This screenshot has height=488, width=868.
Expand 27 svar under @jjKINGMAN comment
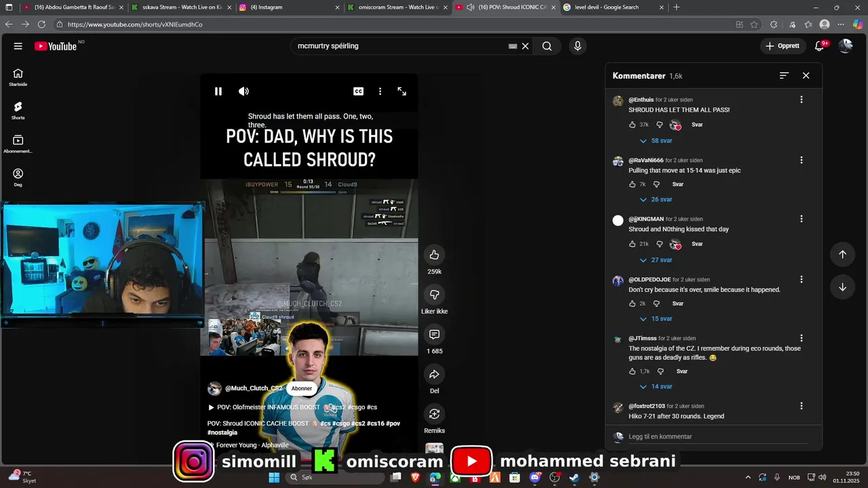656,260
